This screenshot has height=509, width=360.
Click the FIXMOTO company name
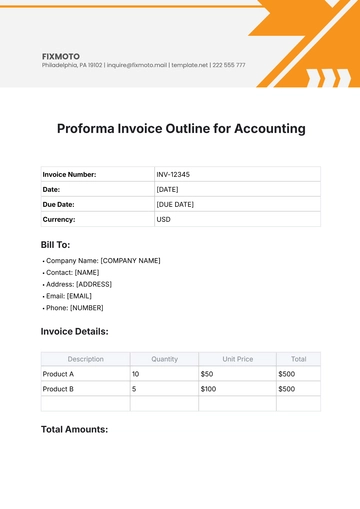pyautogui.click(x=61, y=56)
